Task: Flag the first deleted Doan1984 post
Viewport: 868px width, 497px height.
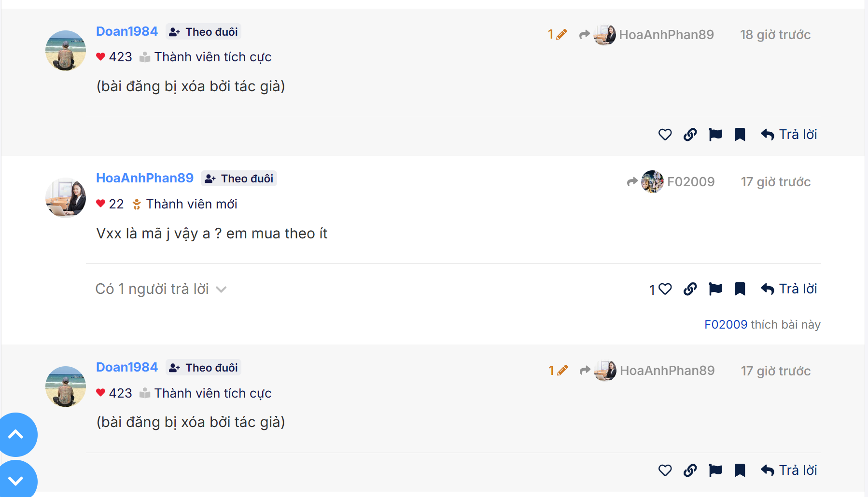Action: pyautogui.click(x=715, y=135)
